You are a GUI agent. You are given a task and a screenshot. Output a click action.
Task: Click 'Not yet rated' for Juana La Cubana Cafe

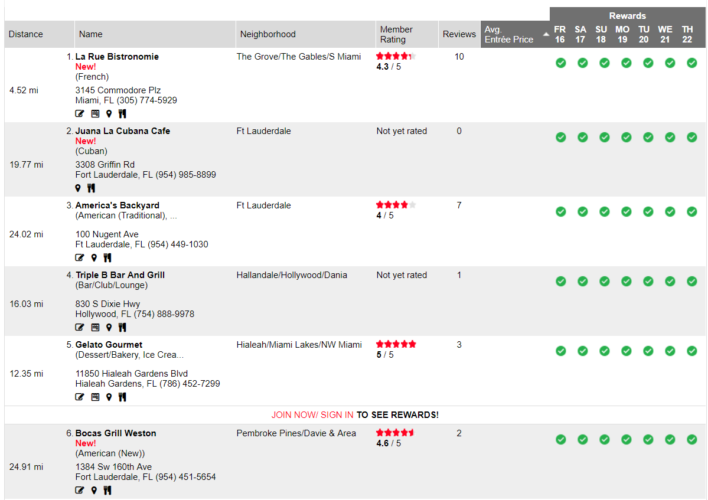pyautogui.click(x=401, y=131)
